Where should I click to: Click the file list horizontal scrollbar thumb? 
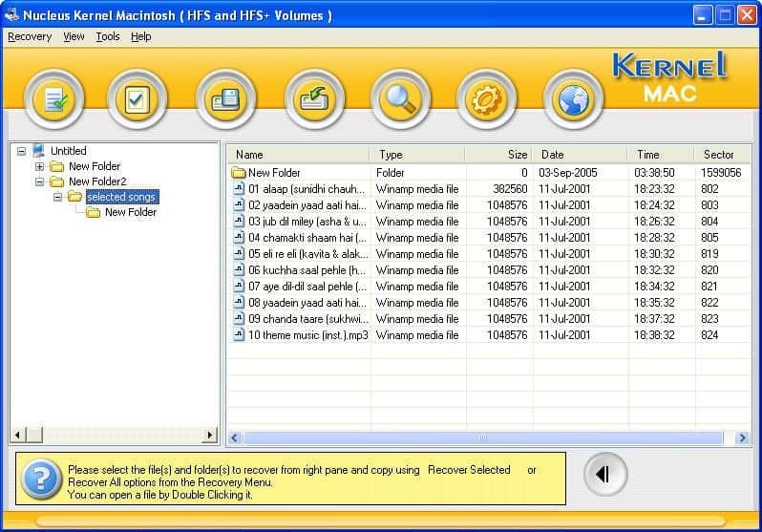click(482, 437)
